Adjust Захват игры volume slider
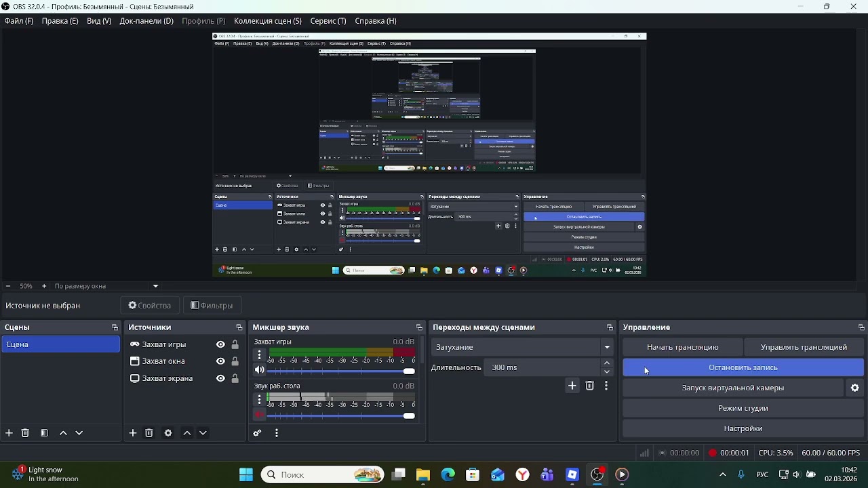The width and height of the screenshot is (868, 488). tap(341, 371)
